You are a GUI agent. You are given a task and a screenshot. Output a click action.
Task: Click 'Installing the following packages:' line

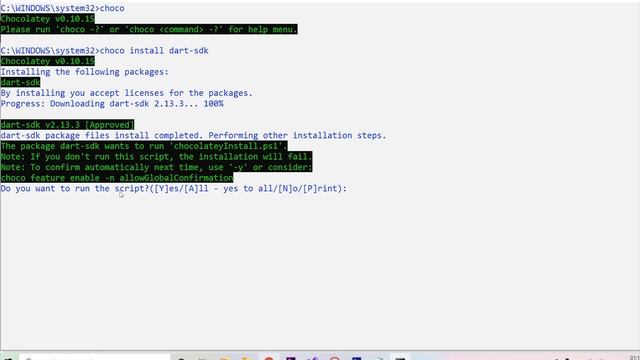(84, 72)
